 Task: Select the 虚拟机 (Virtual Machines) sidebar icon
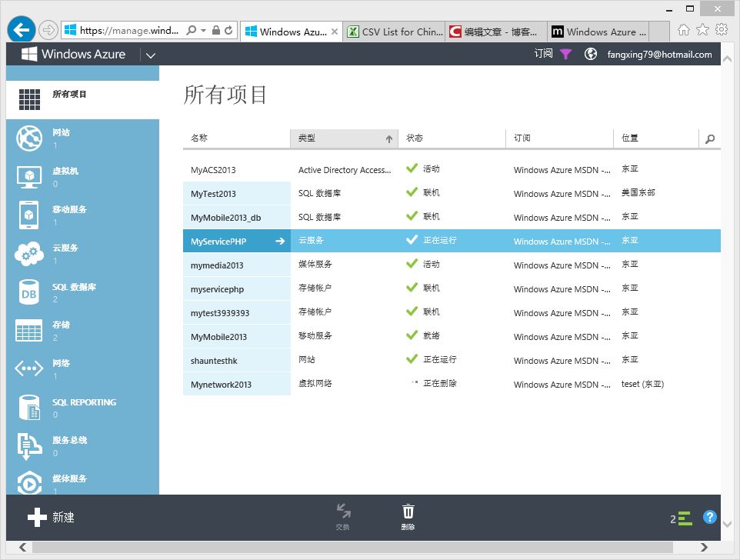28,178
